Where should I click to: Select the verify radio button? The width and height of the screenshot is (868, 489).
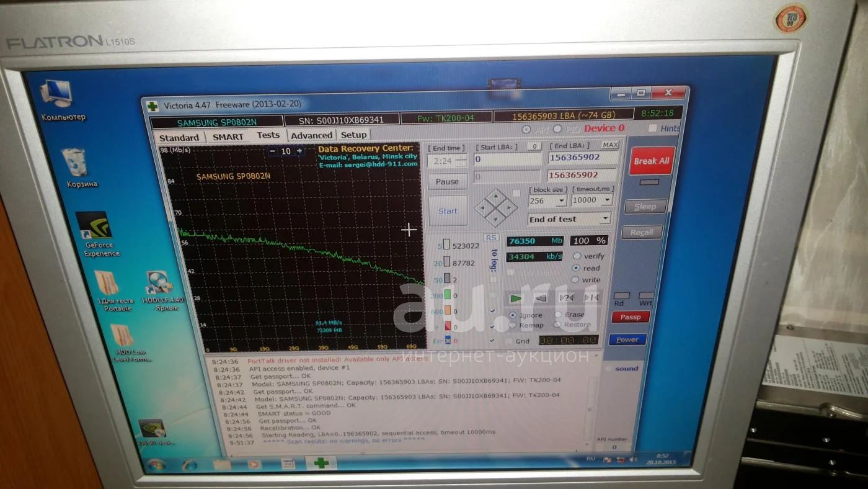point(577,256)
